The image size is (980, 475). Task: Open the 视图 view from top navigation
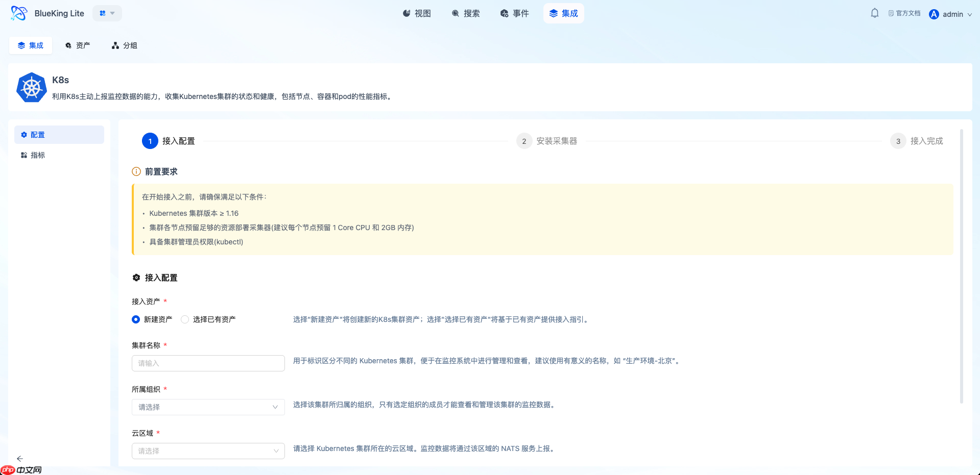tap(417, 13)
